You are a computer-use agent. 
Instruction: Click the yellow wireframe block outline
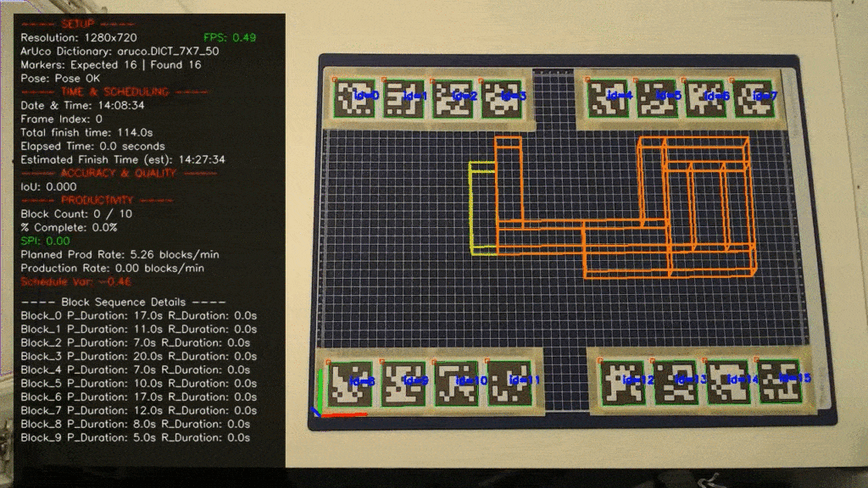point(482,208)
